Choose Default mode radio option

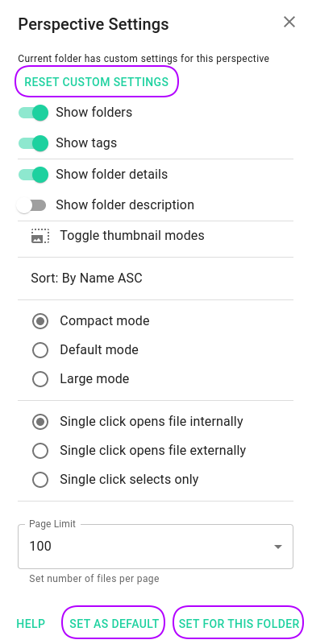pos(40,350)
